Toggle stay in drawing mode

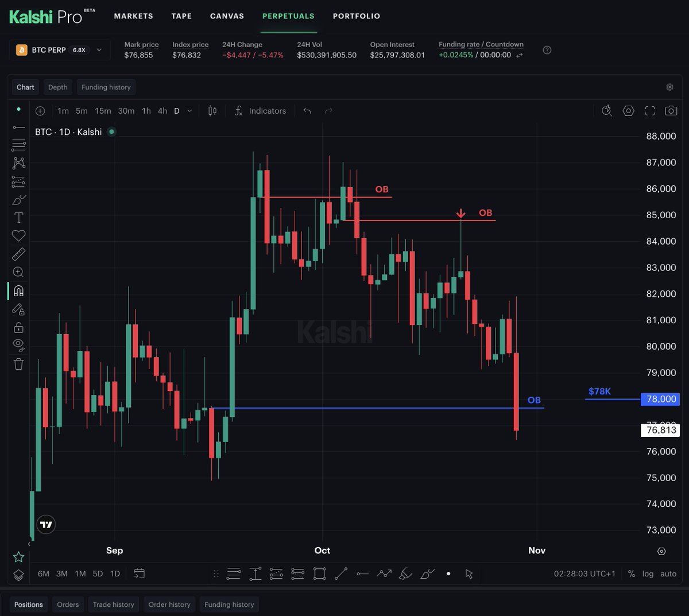pos(18,309)
